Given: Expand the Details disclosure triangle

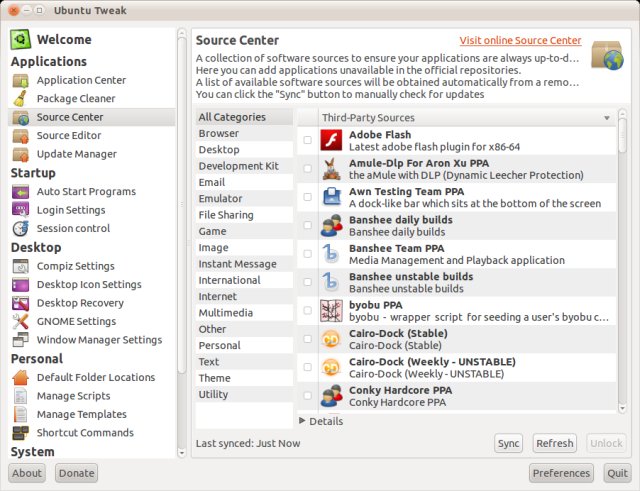Looking at the screenshot, I should click(x=302, y=421).
